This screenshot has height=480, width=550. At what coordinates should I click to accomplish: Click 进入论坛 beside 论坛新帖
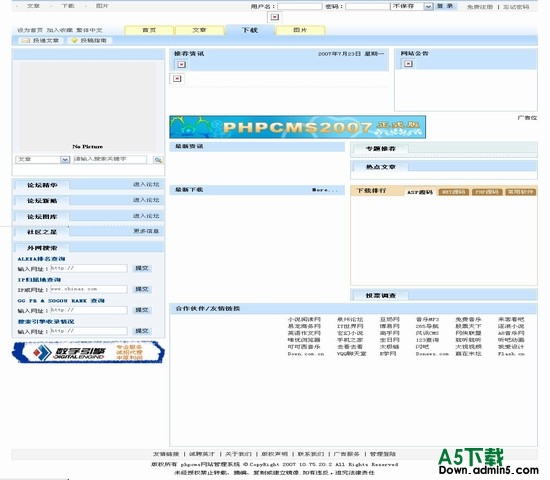click(146, 200)
